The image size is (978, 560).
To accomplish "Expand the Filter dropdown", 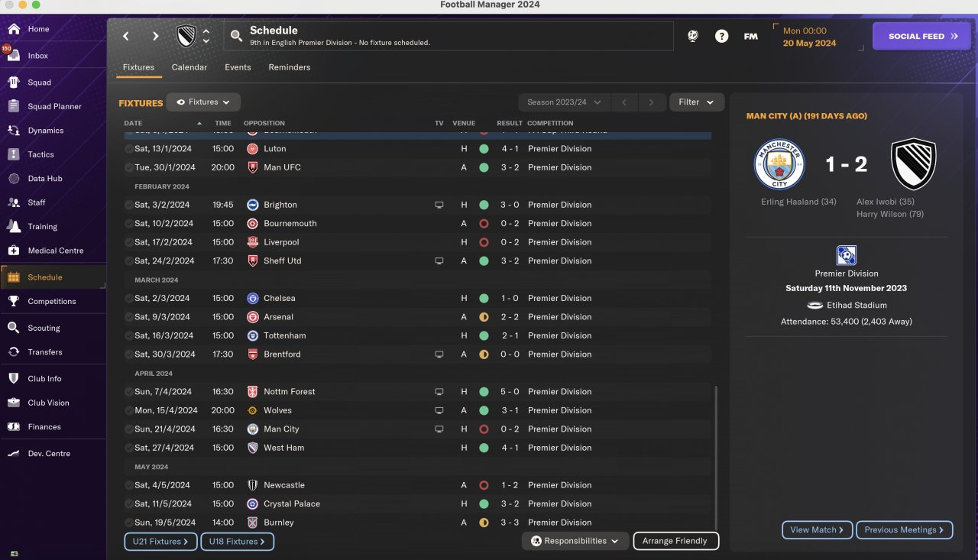I will tap(696, 102).
